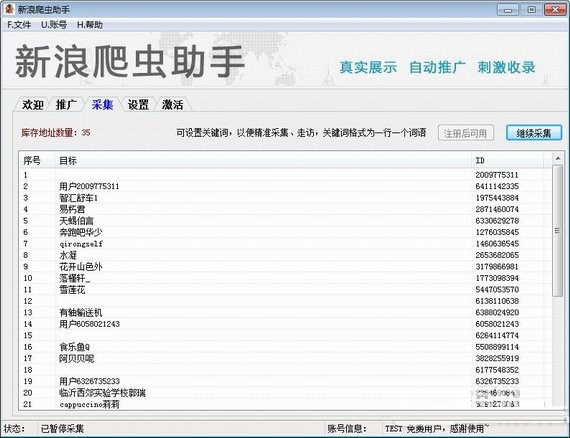Click the 库存地址数量: 35 label

[56, 133]
